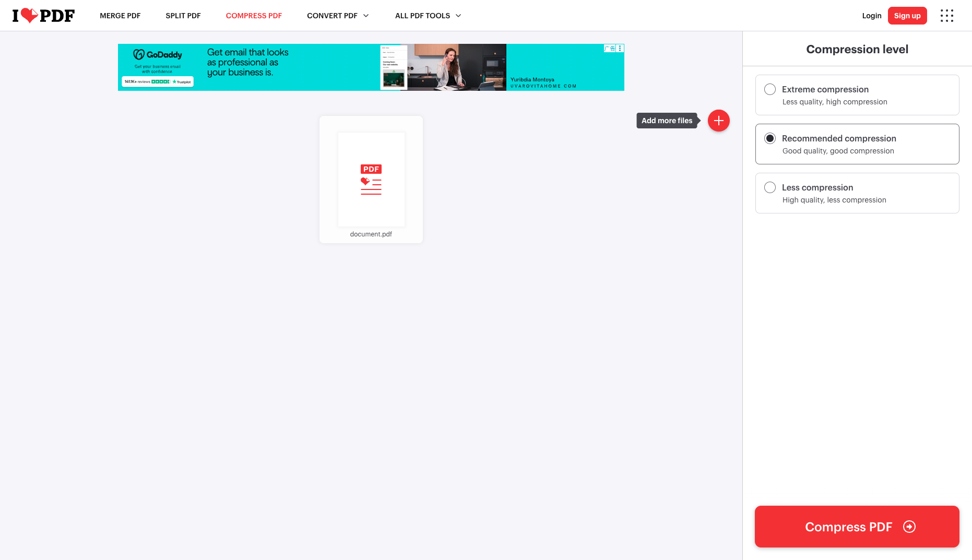Open the GoDaddy banner advertisement

click(x=371, y=67)
